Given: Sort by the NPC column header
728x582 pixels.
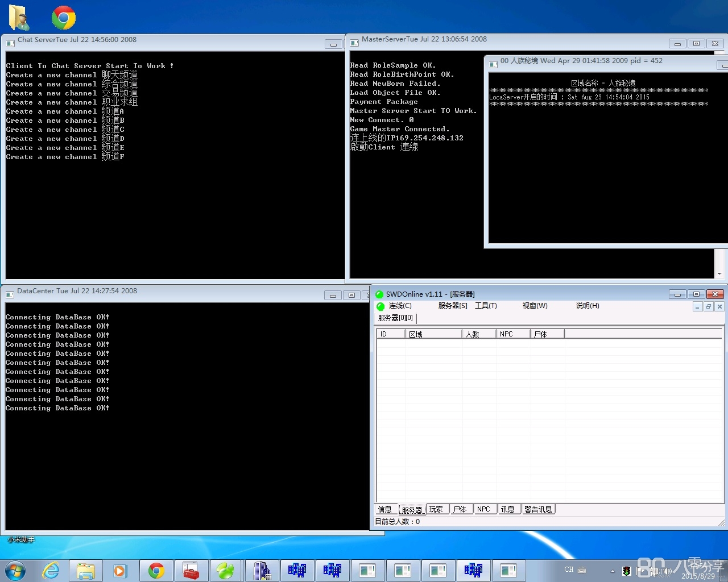Looking at the screenshot, I should point(513,334).
